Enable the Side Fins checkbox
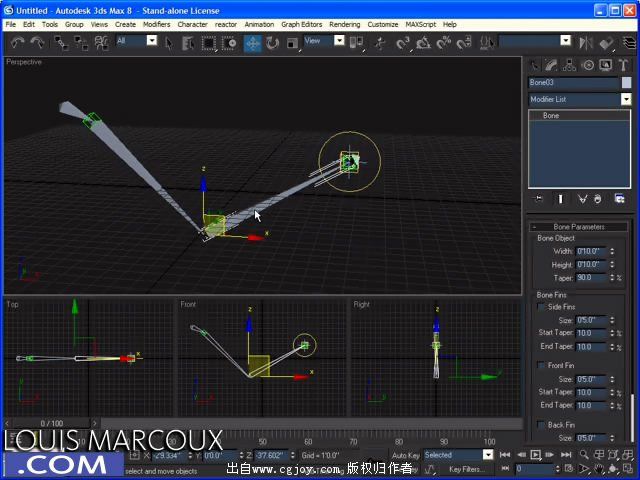The image size is (640, 480). [541, 307]
